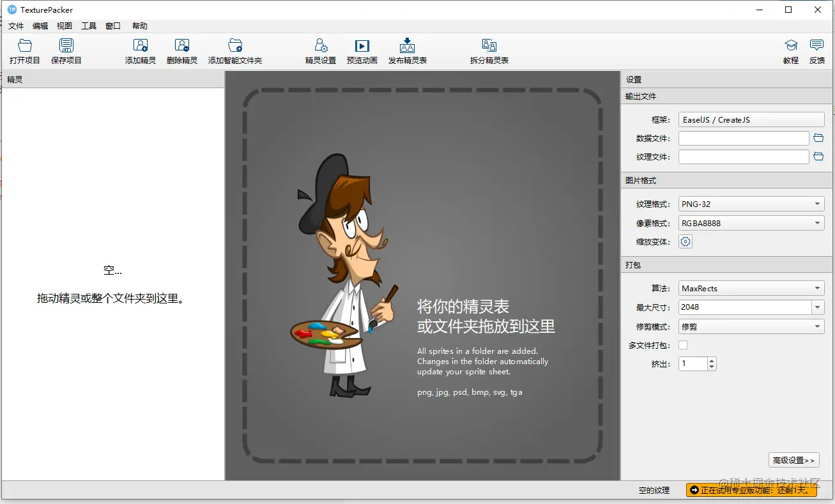This screenshot has height=504, width=835.
Task: Click the 最大尺寸 value field showing 2048
Action: coord(745,307)
